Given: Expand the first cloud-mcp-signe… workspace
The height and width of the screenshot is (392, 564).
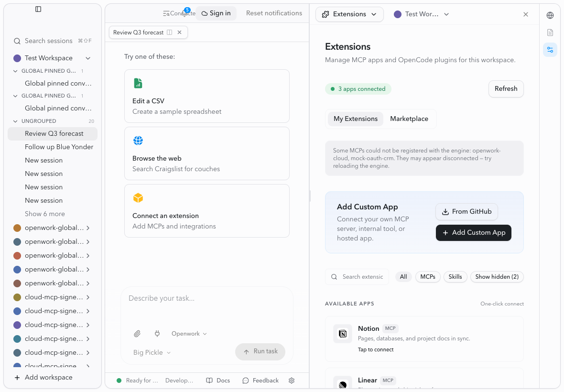Looking at the screenshot, I should pos(88,297).
